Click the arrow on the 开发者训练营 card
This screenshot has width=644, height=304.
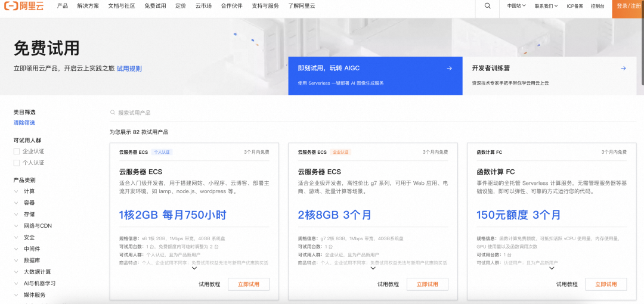tap(623, 68)
